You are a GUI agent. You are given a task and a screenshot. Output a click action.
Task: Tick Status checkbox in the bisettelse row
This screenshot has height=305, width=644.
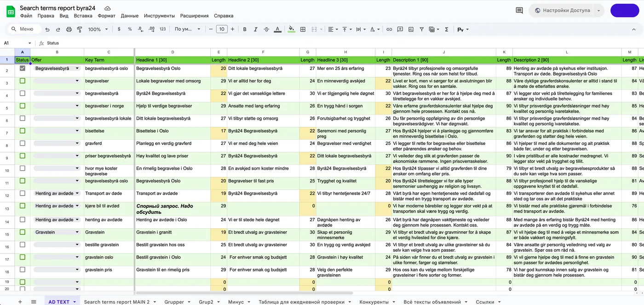(x=22, y=131)
